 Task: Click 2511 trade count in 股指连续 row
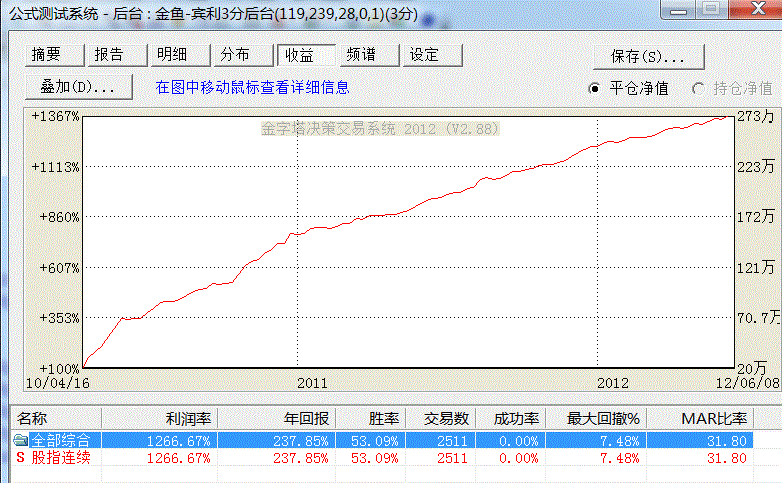(x=452, y=458)
